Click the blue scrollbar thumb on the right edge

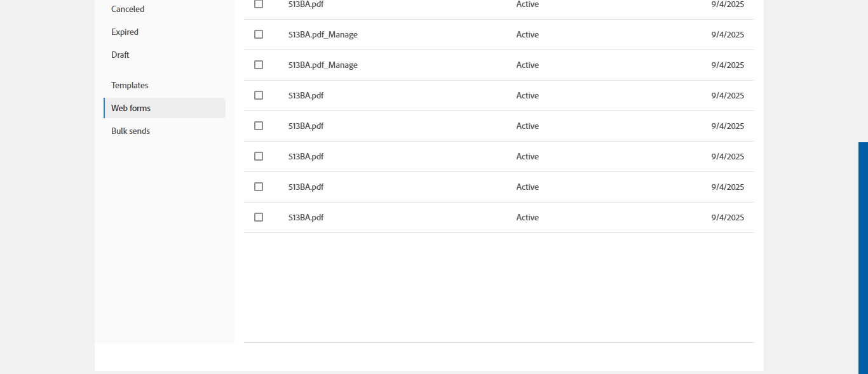coord(863,254)
